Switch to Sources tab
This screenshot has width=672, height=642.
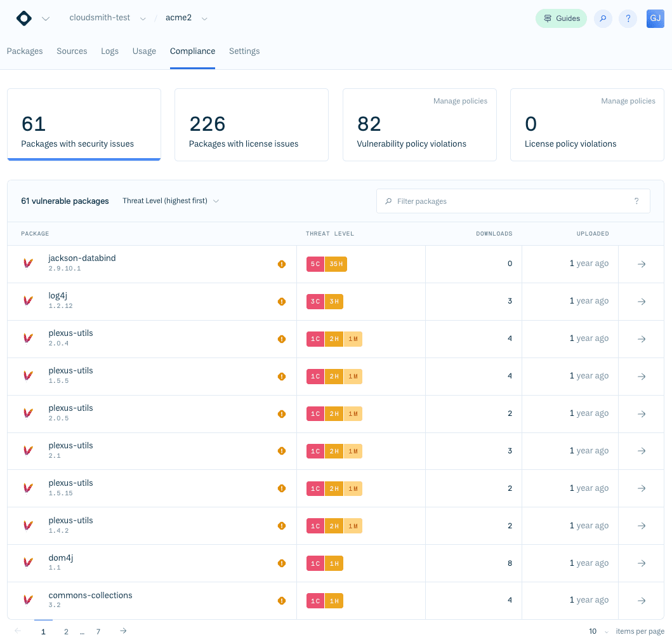coord(72,51)
